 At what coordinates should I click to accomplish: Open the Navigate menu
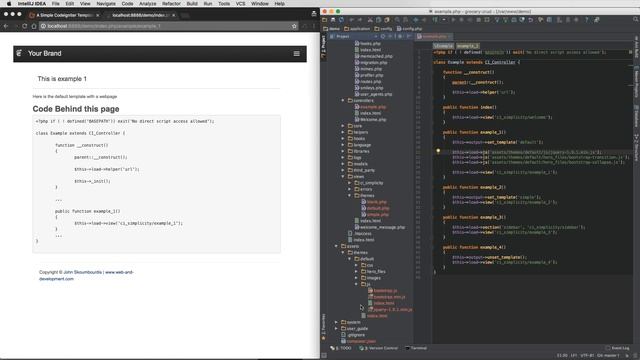pyautogui.click(x=106, y=4)
